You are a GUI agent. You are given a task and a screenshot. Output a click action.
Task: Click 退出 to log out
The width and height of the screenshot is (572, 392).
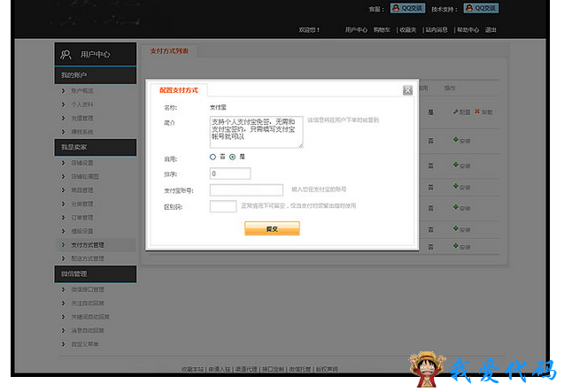point(491,30)
